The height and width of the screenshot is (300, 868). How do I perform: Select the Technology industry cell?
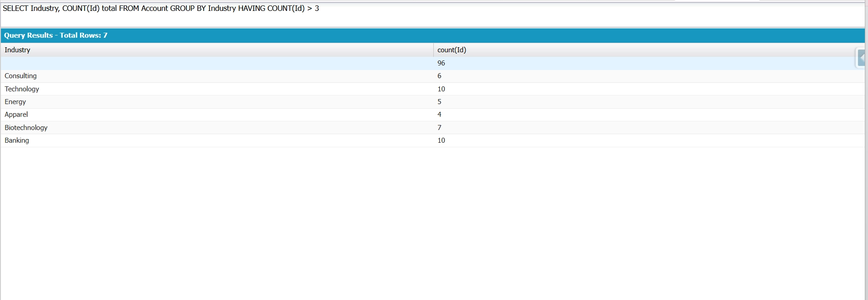coord(217,89)
